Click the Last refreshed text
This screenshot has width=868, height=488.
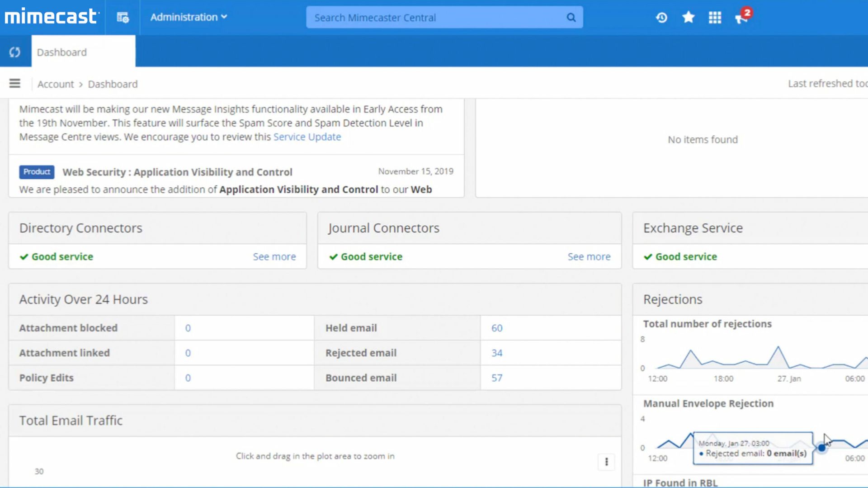[x=827, y=84]
